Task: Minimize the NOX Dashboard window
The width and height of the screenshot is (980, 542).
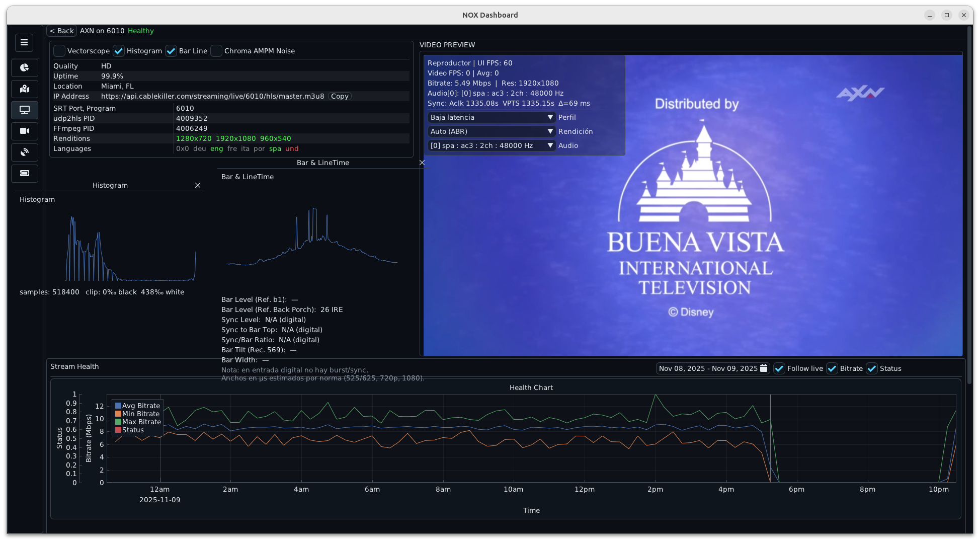Action: pyautogui.click(x=930, y=15)
